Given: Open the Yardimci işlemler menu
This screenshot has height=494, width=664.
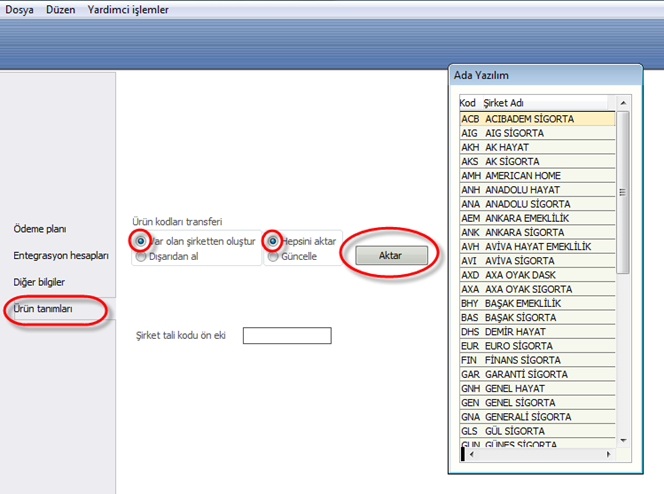Looking at the screenshot, I should coord(128,10).
